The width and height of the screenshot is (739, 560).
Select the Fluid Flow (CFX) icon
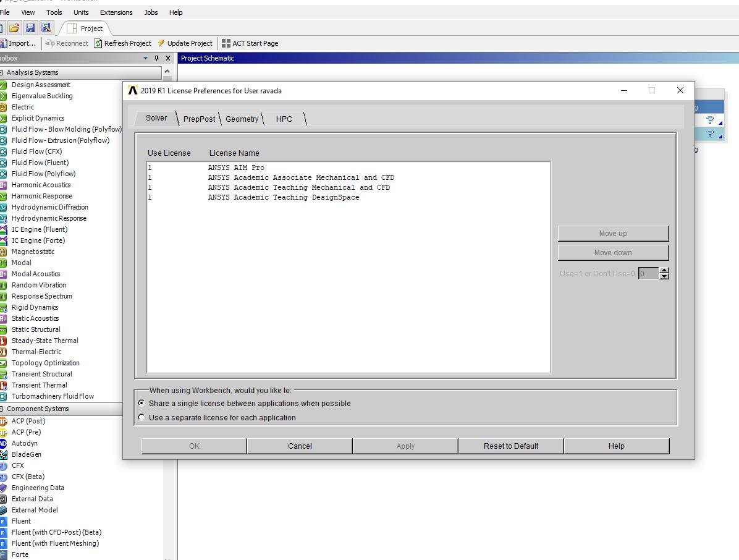(3, 151)
